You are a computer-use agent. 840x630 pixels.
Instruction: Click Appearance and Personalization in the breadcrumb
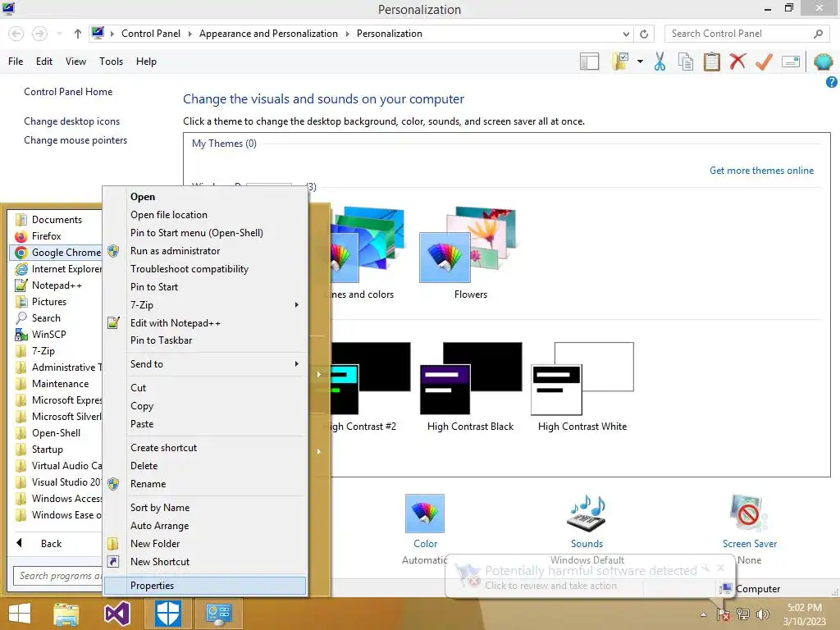[x=268, y=34]
